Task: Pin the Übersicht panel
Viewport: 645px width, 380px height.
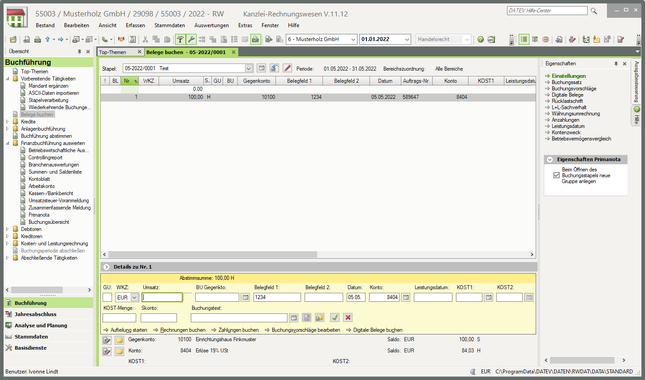Action: [x=79, y=52]
